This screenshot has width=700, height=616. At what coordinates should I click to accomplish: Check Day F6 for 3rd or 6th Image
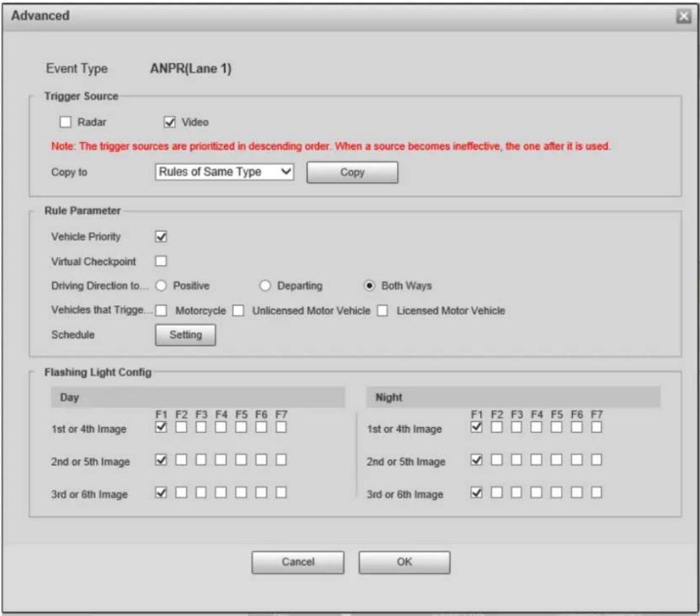261,492
